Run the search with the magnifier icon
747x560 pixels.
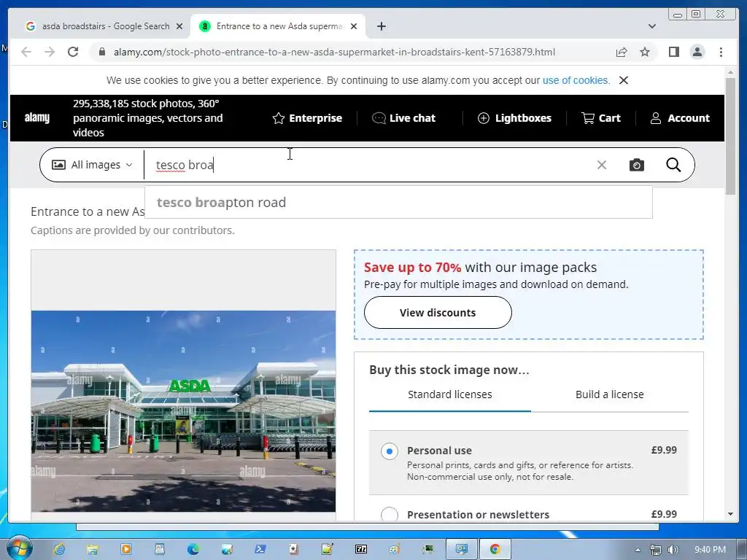coord(673,165)
